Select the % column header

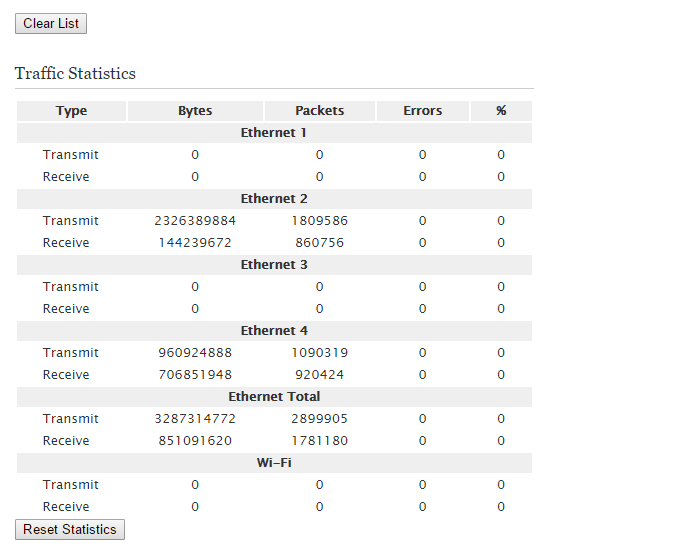tap(501, 111)
